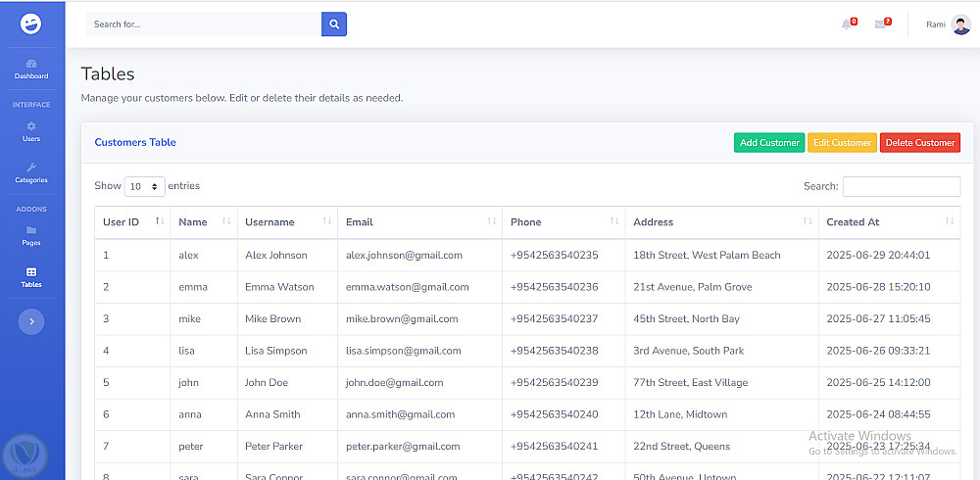Open the Dashboard sidebar item

[x=31, y=70]
